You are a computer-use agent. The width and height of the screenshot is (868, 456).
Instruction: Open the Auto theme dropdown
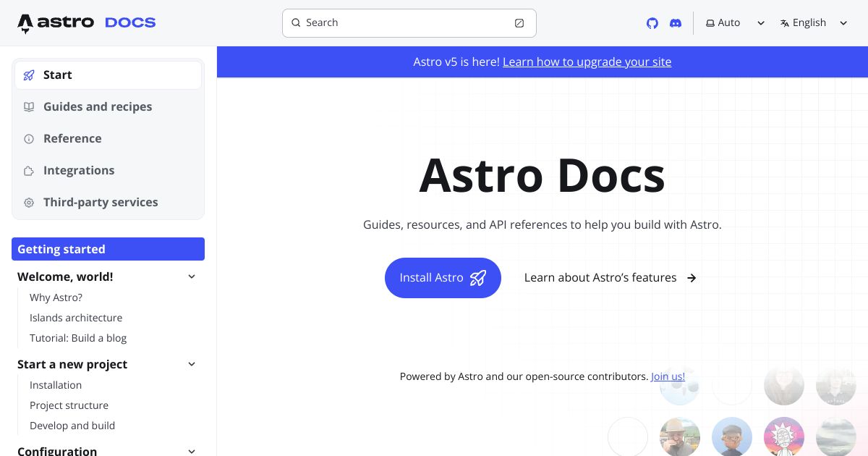click(x=736, y=23)
